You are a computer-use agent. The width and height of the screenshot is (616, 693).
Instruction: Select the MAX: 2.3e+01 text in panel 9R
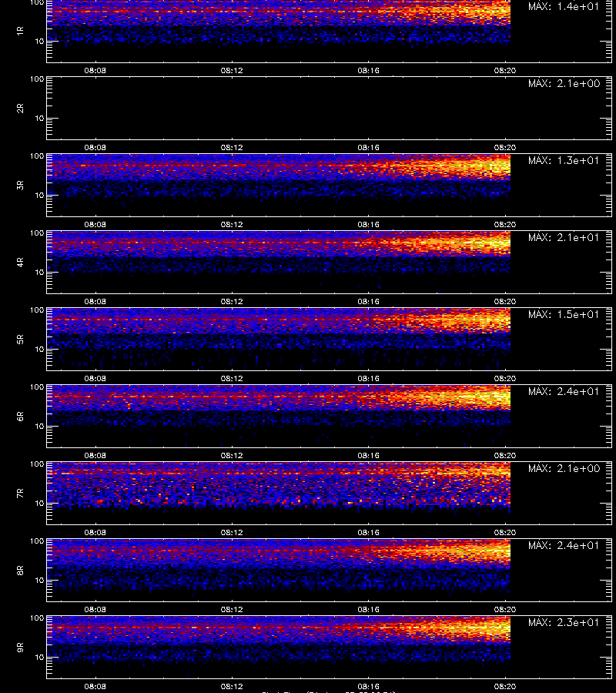[x=564, y=622]
